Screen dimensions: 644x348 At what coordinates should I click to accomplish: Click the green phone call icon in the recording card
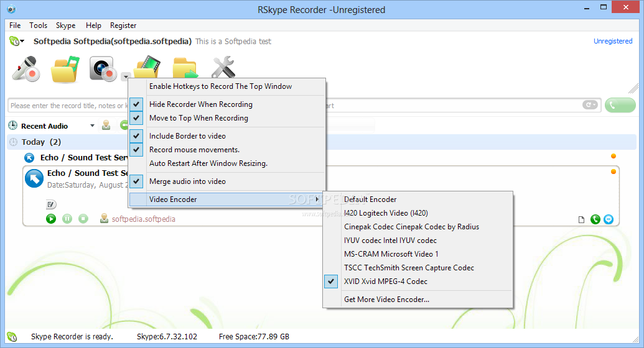click(x=595, y=219)
